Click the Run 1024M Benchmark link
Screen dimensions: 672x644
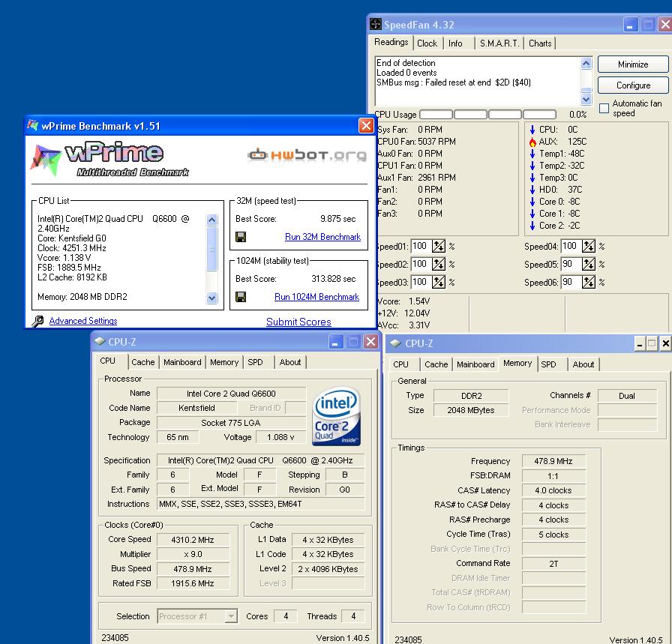[x=316, y=297]
